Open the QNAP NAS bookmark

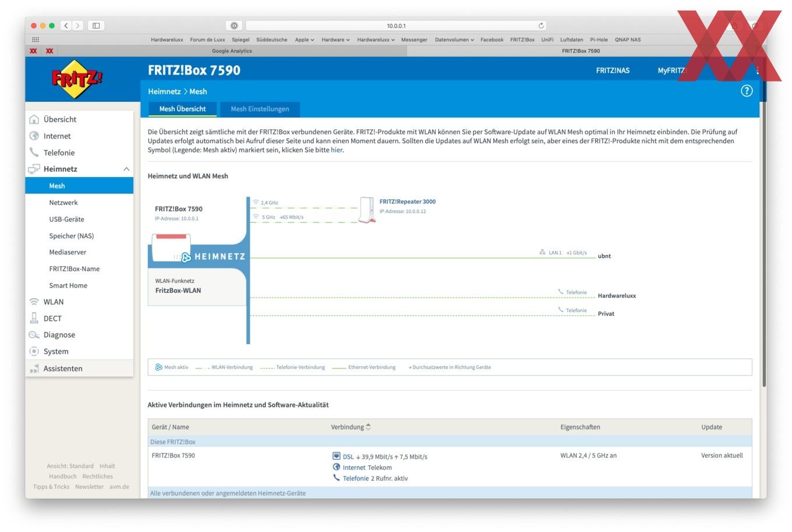click(628, 40)
